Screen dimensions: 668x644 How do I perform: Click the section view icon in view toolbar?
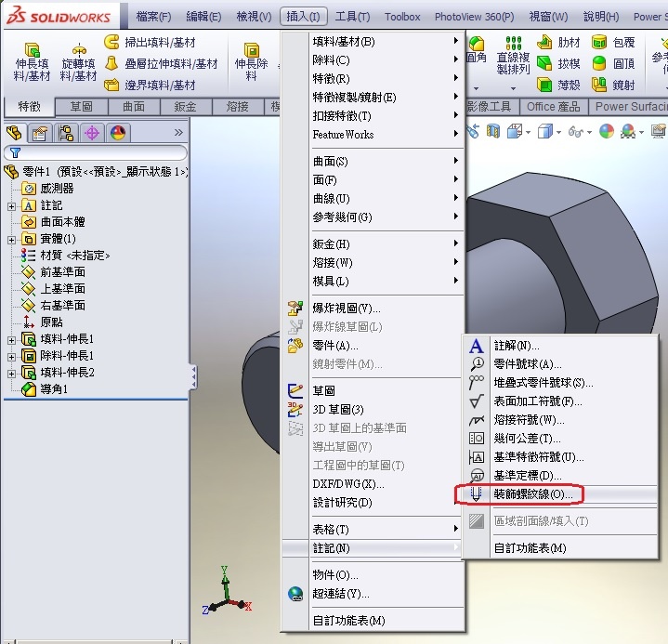493,131
